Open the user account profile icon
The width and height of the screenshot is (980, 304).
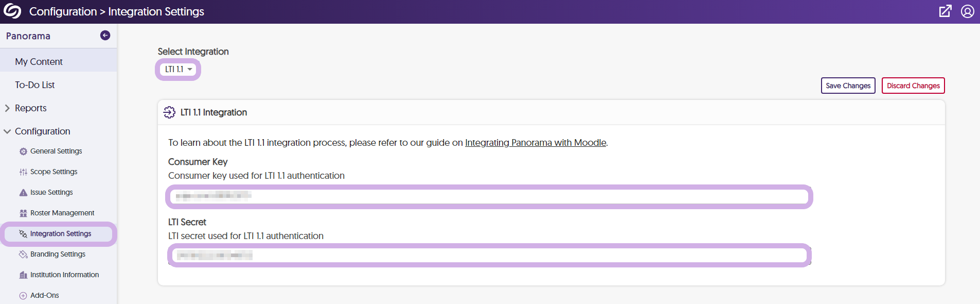coord(968,11)
